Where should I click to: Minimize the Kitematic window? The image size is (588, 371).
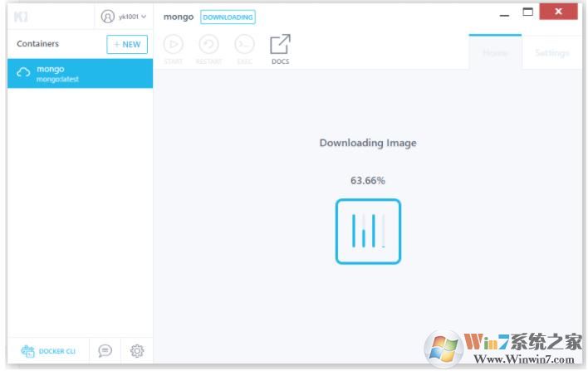tap(504, 15)
